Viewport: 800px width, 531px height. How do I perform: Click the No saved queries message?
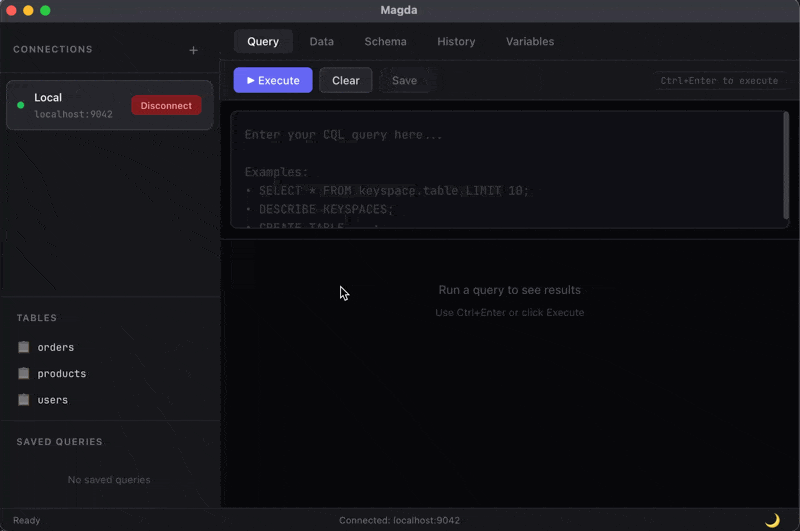[x=109, y=479]
